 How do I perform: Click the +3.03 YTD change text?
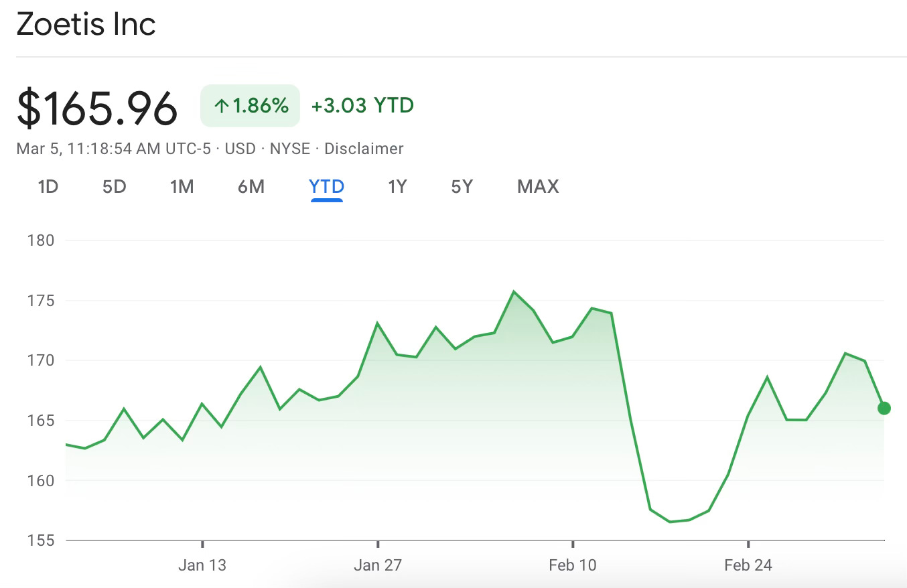click(x=362, y=106)
